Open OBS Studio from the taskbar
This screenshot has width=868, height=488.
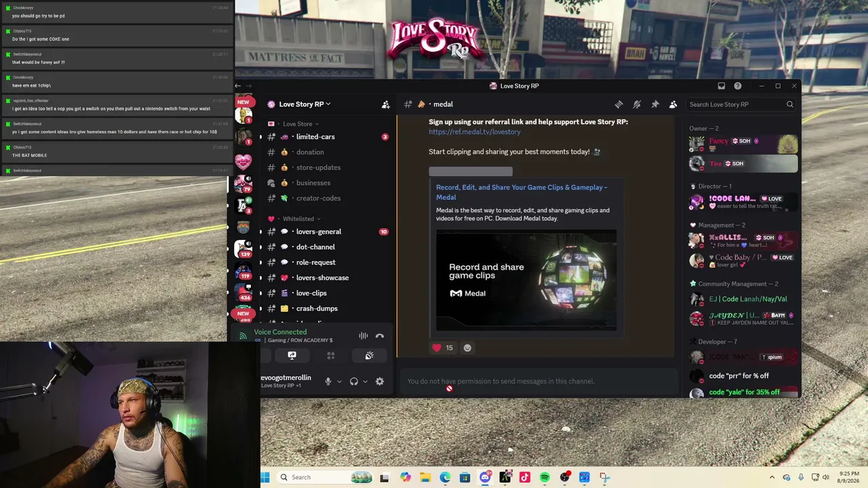565,477
